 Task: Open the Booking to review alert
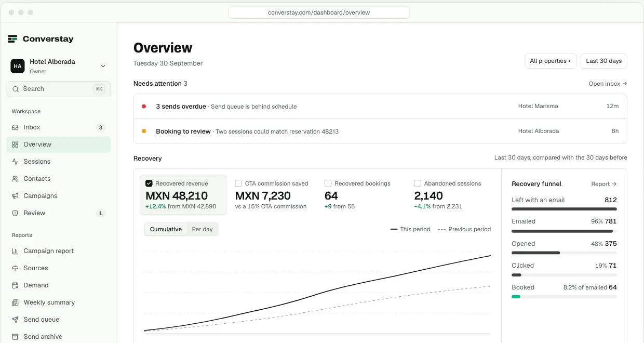(380, 131)
